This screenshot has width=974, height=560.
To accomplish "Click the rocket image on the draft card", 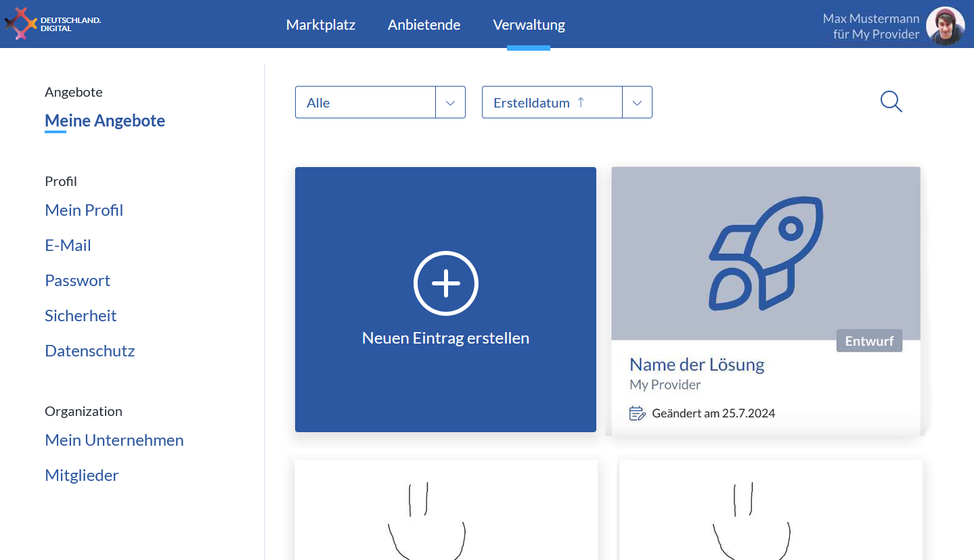I will click(x=766, y=253).
